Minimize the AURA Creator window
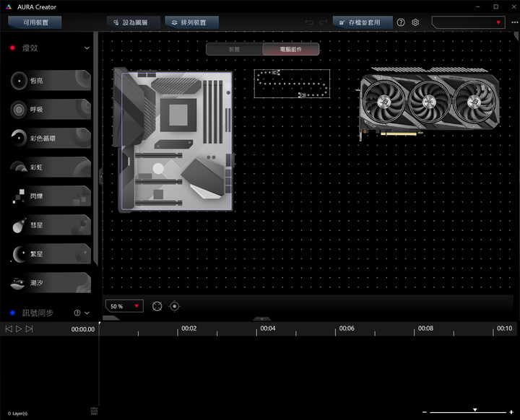 tap(478, 6)
